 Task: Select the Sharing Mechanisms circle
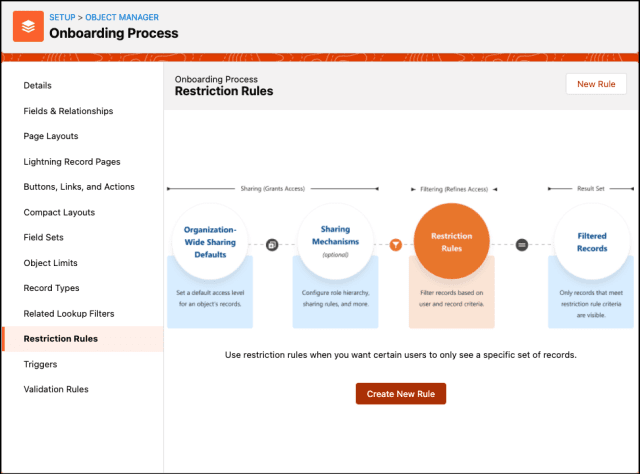pyautogui.click(x=335, y=242)
